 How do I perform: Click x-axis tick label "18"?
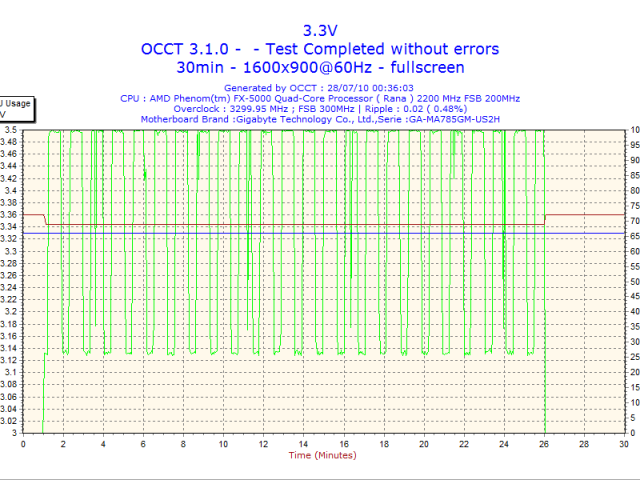pos(384,444)
